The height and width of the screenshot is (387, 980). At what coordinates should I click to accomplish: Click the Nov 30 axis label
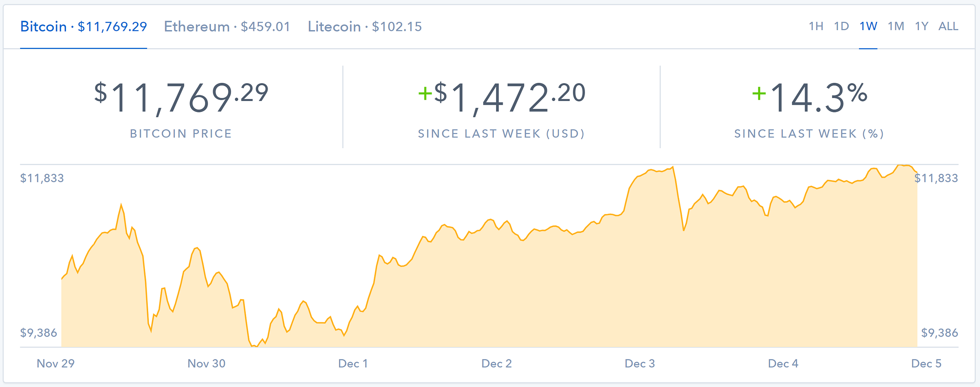[x=207, y=363]
